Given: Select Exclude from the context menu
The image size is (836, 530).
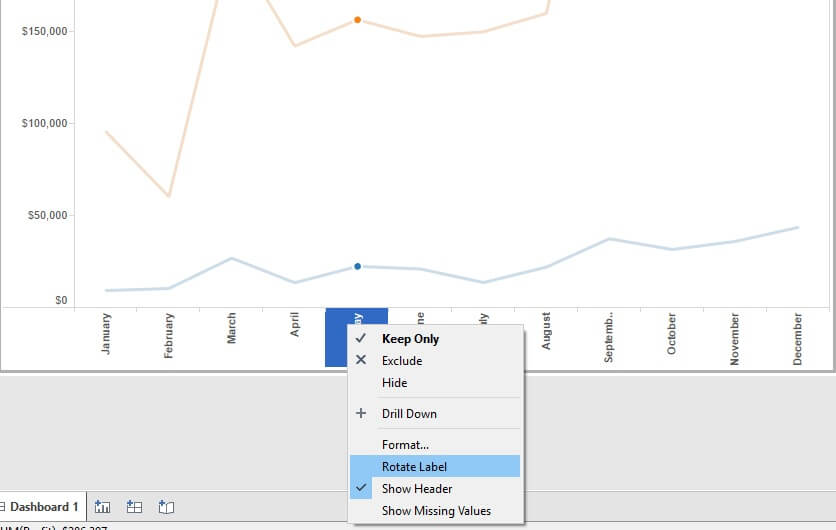Looking at the screenshot, I should point(435,360).
